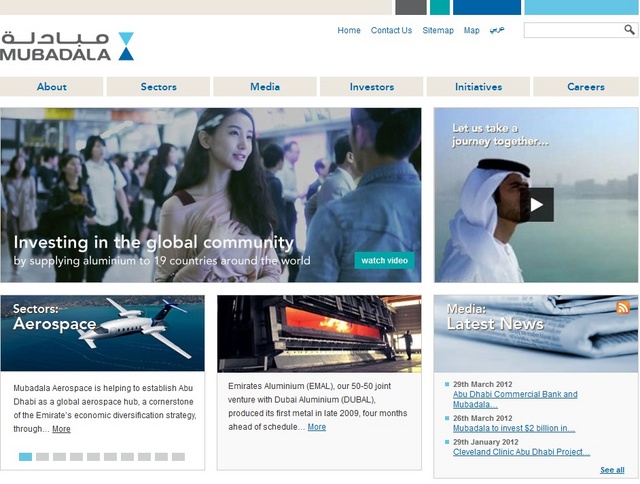
Task: Click More under Emirates Aluminium text
Action: [x=317, y=427]
